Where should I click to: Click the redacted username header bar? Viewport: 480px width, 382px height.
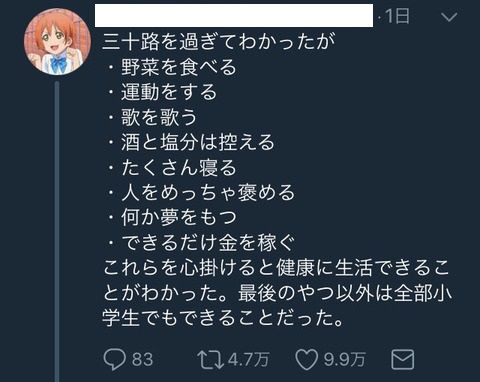(234, 15)
